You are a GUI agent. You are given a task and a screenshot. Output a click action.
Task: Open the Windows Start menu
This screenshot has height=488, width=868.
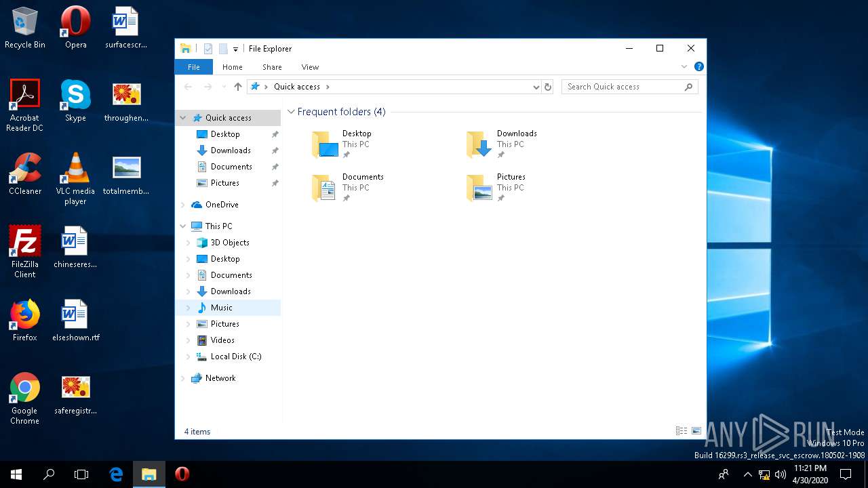[16, 474]
